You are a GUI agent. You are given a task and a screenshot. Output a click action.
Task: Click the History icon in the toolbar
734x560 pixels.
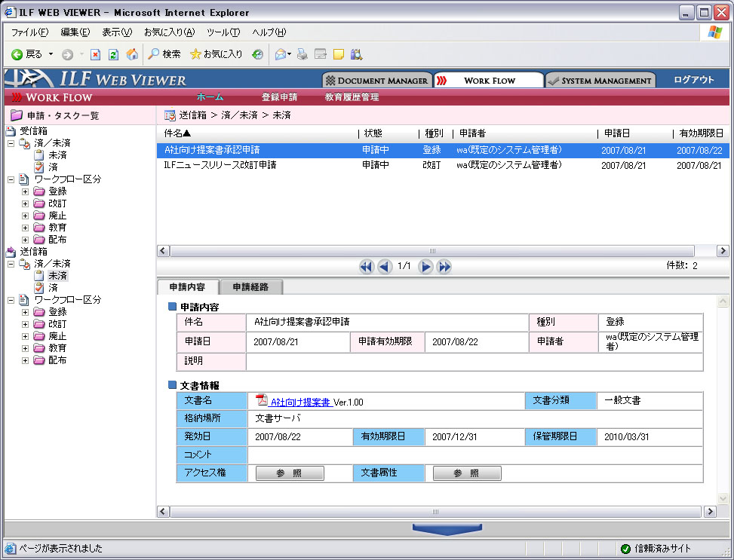[x=257, y=55]
